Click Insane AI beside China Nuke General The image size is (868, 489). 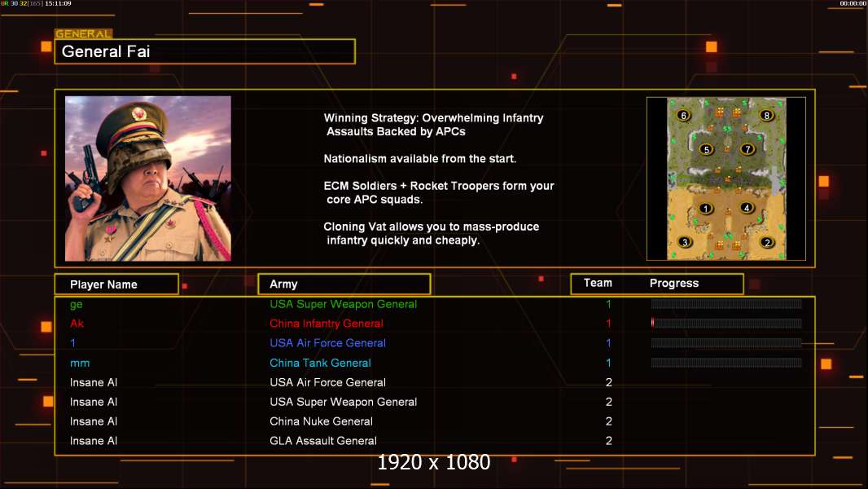click(94, 421)
